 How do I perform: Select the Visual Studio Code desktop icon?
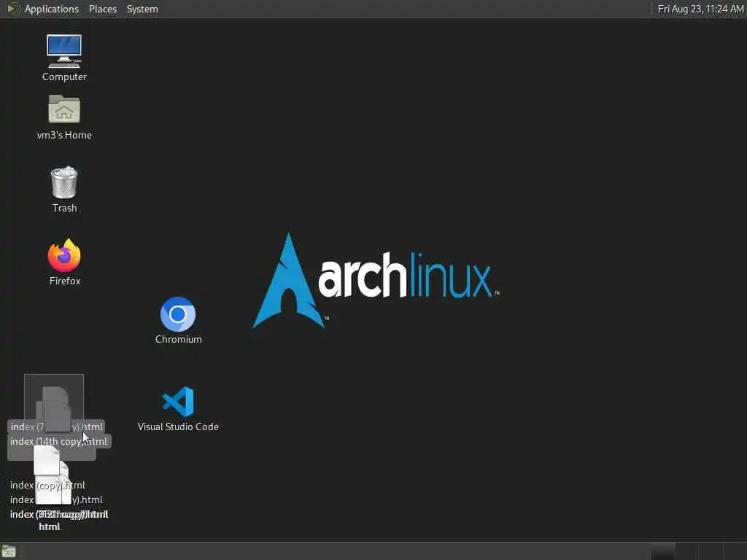coord(178,402)
